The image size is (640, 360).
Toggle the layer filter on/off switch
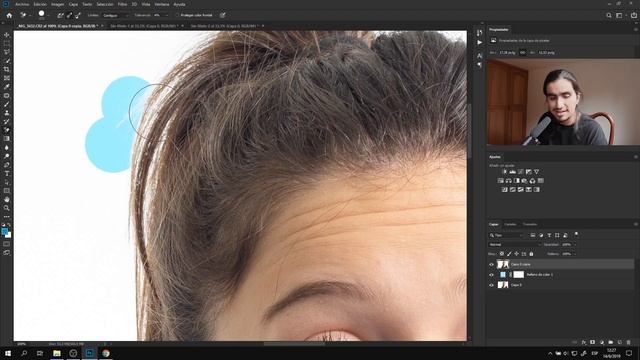pos(576,235)
